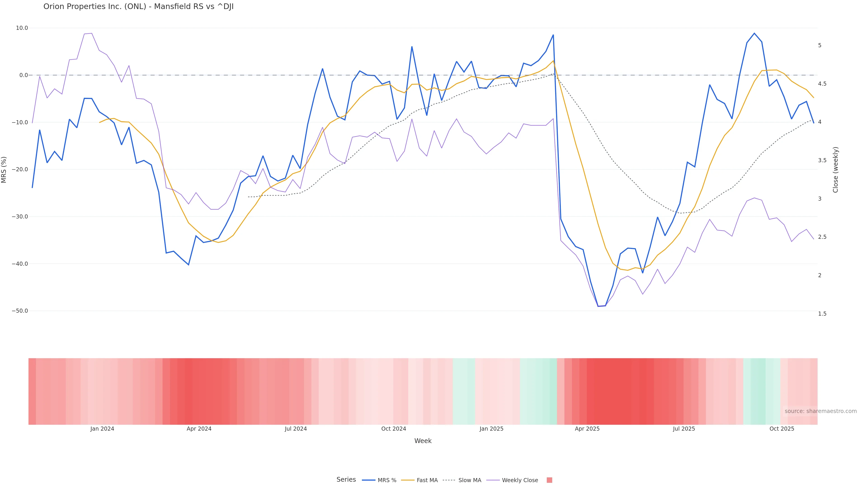This screenshot has height=488, width=868.
Task: Click the −50.0 tick on MRS axis
Action: [x=20, y=311]
